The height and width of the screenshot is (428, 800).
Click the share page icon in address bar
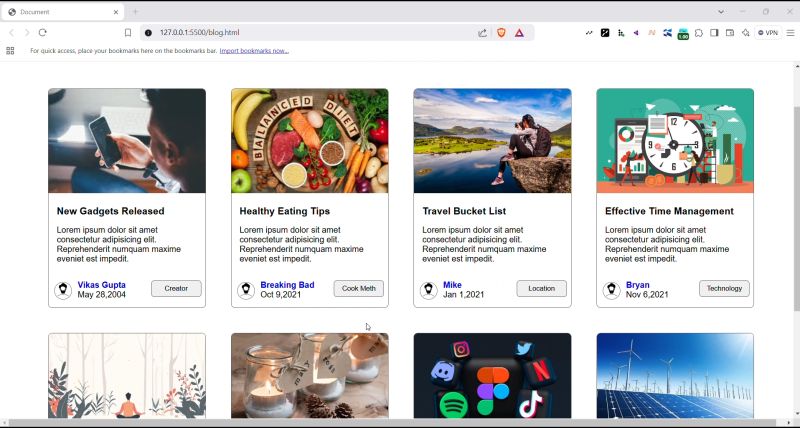[x=483, y=33]
